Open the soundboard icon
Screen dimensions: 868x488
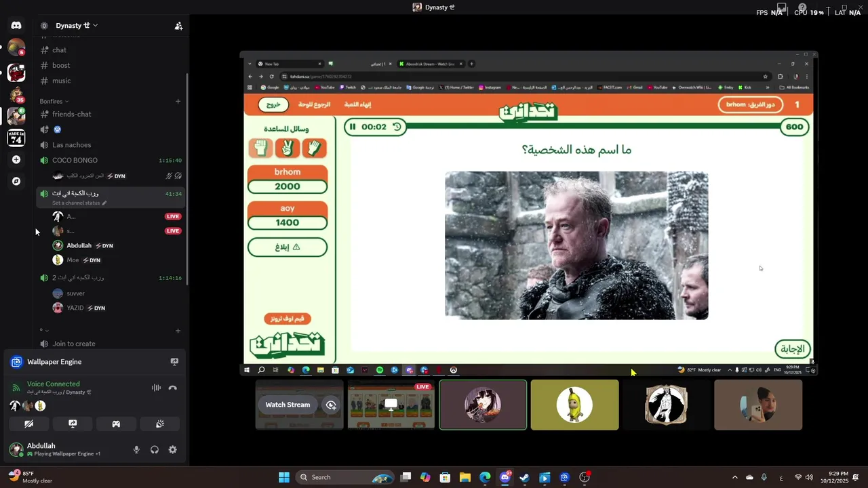160,424
